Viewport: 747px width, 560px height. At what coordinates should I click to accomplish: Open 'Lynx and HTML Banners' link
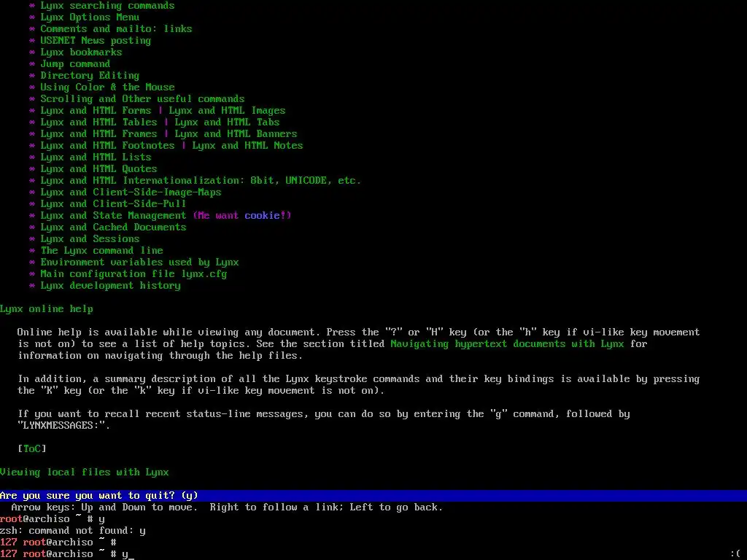(x=236, y=134)
